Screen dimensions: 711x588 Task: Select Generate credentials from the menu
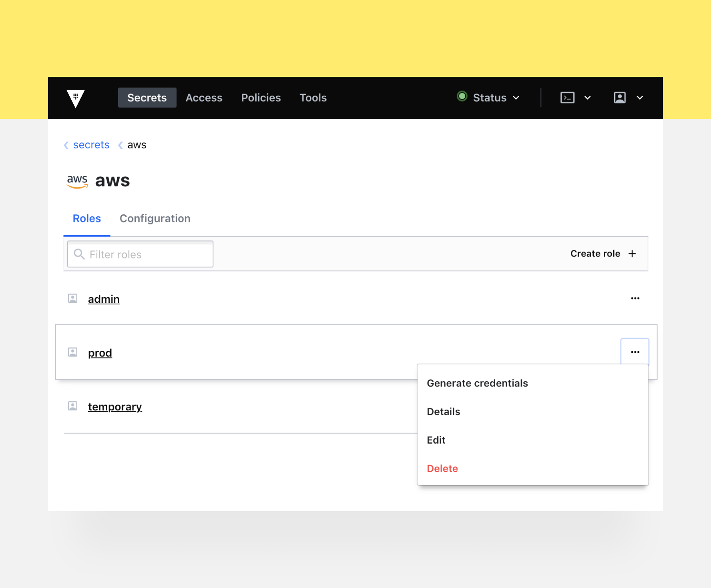(477, 383)
